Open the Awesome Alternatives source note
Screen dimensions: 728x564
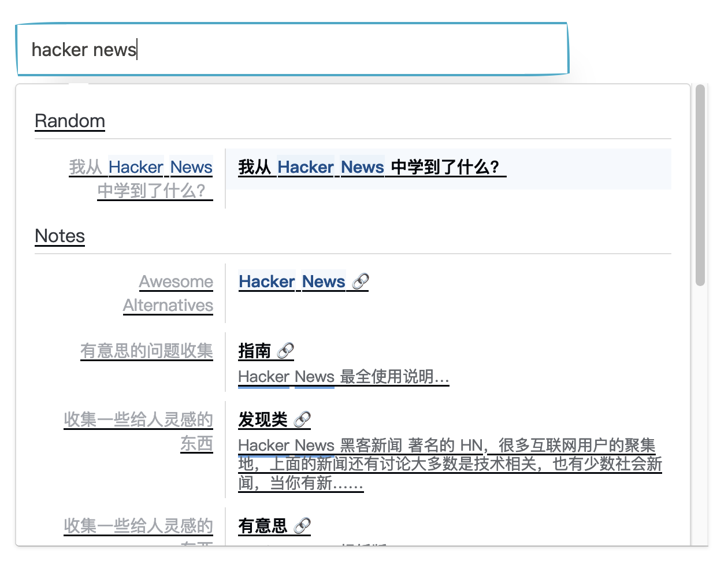(x=168, y=294)
